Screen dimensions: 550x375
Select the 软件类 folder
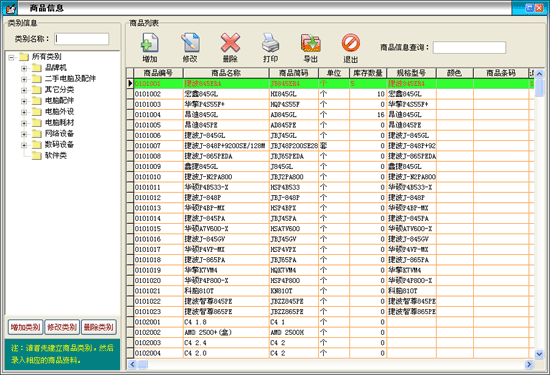(x=56, y=155)
